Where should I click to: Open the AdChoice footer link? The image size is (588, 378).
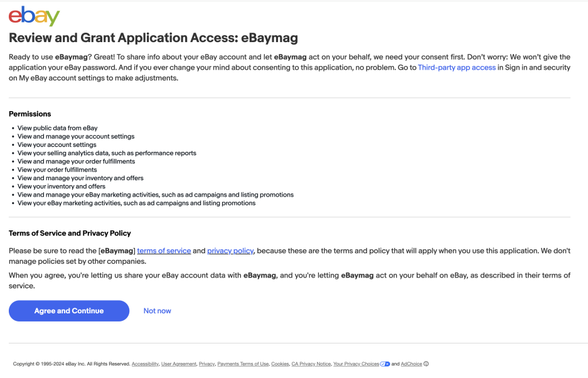coord(412,364)
